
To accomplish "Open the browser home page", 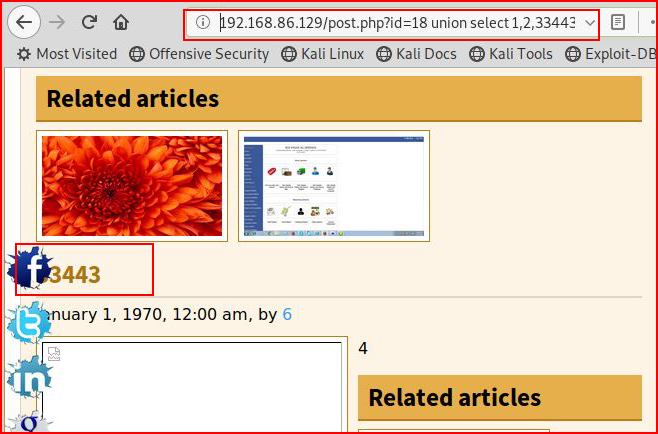I will pos(121,22).
